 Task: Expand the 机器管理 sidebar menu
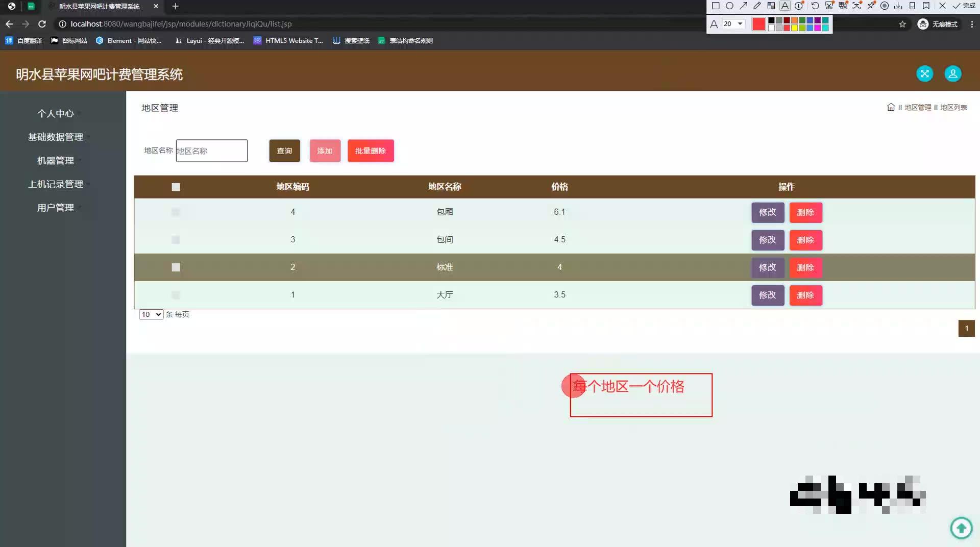pyautogui.click(x=56, y=160)
